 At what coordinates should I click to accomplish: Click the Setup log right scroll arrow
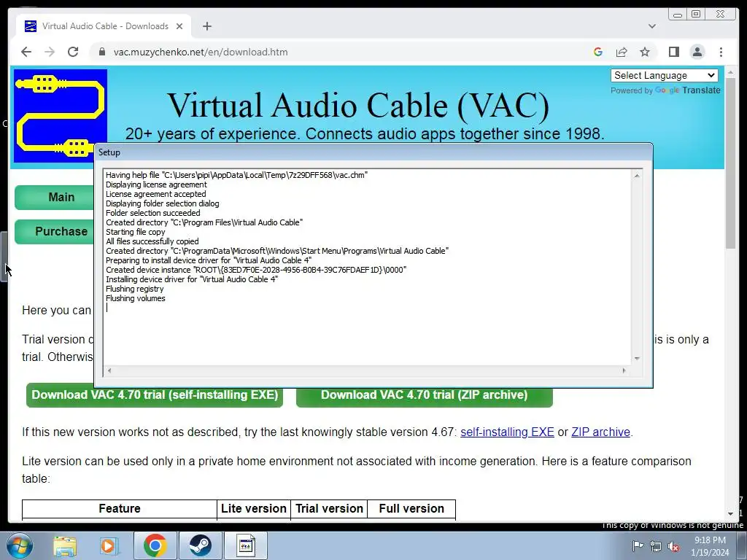tap(624, 370)
